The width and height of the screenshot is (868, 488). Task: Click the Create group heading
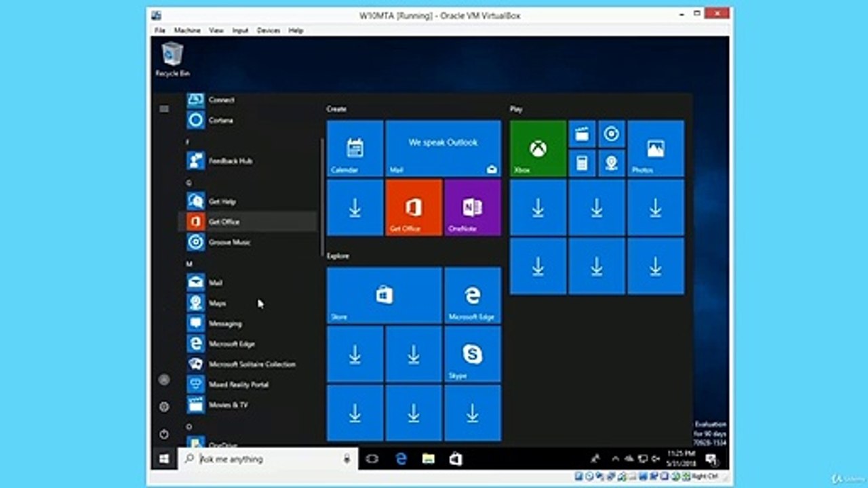(337, 108)
